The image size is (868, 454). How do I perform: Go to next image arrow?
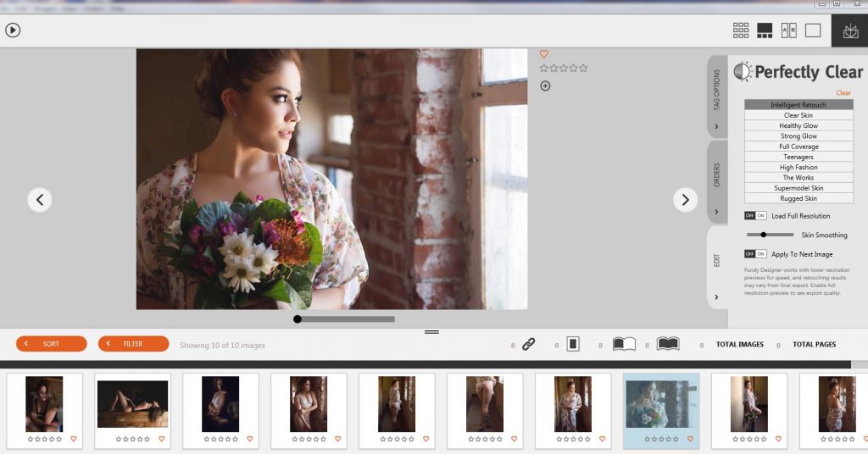(x=685, y=200)
